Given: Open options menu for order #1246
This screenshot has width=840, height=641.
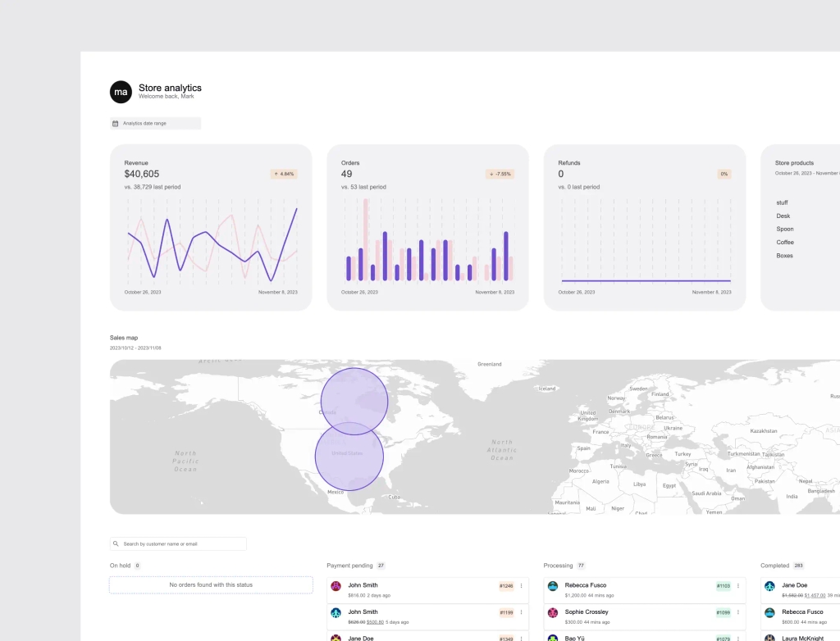Looking at the screenshot, I should pyautogui.click(x=521, y=586).
